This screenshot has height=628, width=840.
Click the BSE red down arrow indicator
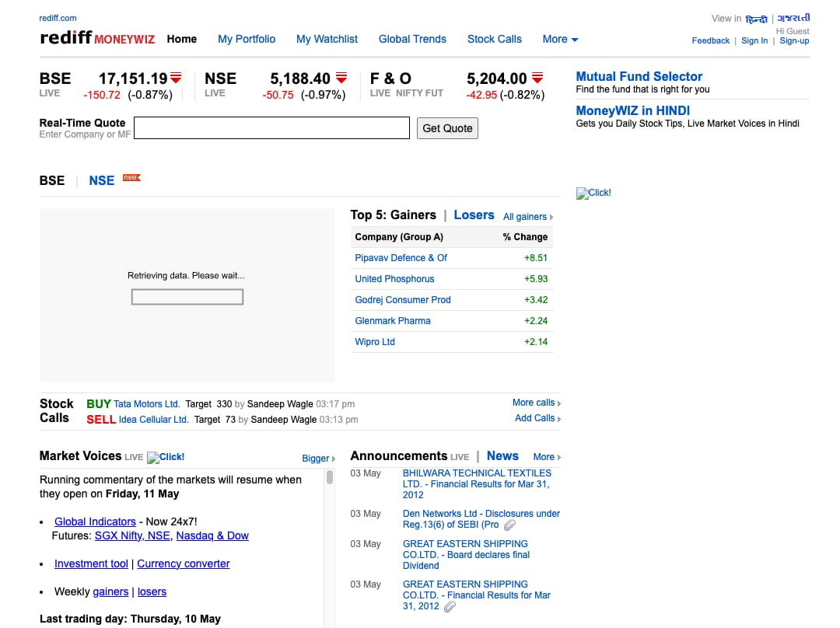tap(176, 78)
